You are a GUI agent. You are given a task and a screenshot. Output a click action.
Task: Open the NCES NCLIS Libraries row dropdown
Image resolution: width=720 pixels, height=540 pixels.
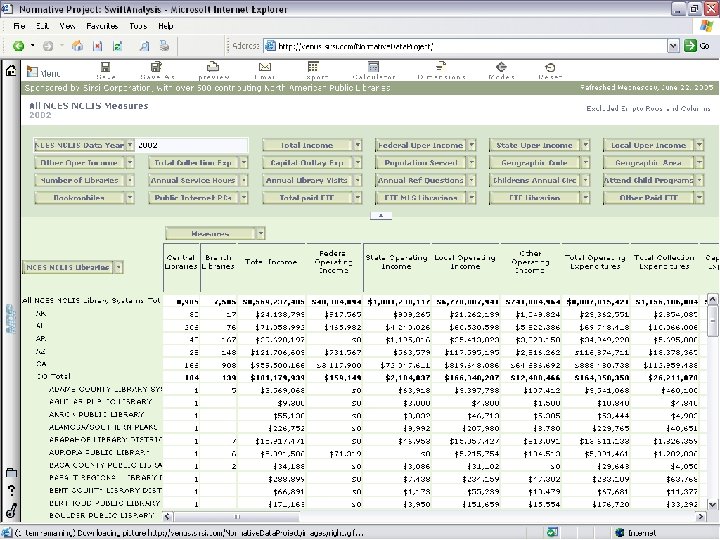[118, 267]
